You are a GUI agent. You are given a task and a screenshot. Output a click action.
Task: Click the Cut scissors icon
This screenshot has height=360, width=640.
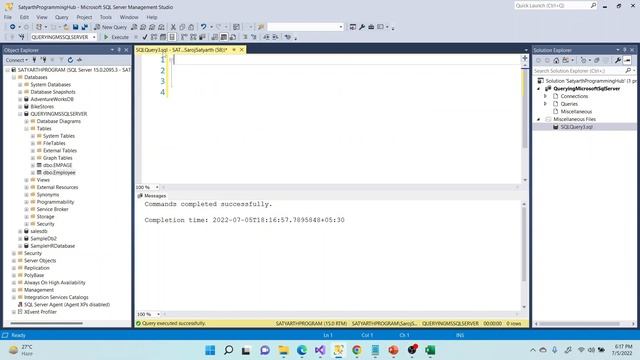[173, 27]
